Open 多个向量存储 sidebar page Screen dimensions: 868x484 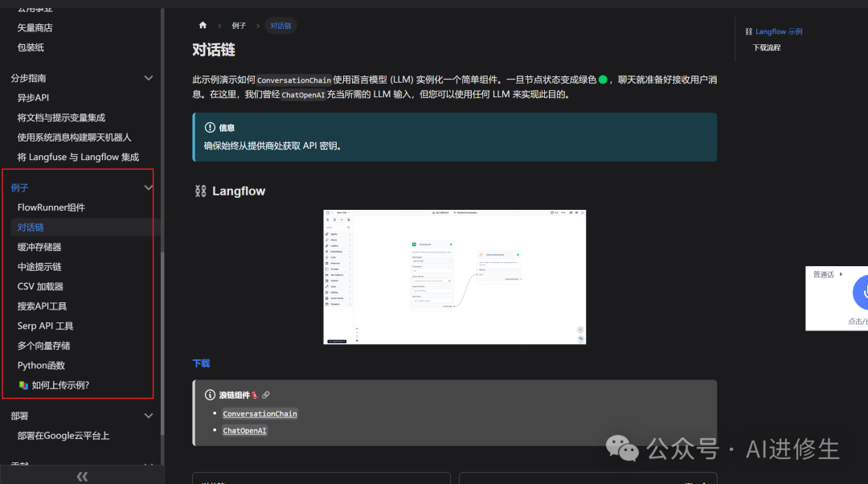[43, 346]
